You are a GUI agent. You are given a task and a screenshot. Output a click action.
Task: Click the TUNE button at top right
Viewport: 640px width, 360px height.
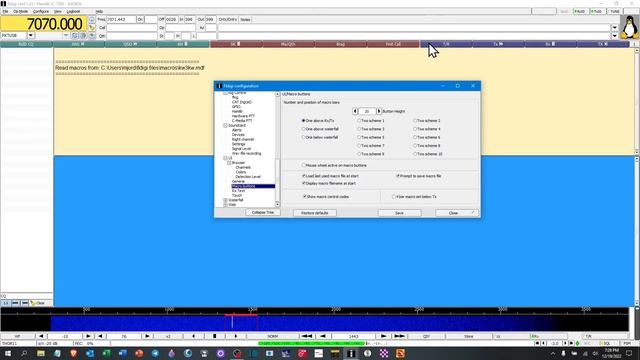(614, 11)
